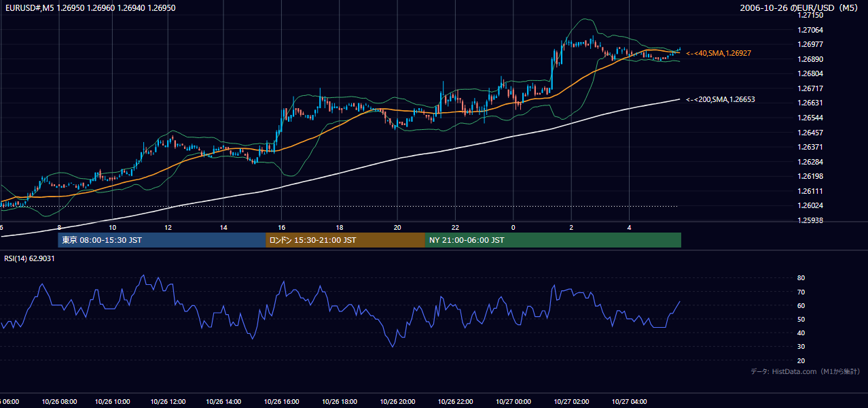Screen dimensions: 868x408
Task: Click hour label 14 under the price chart
Action: coord(224,227)
